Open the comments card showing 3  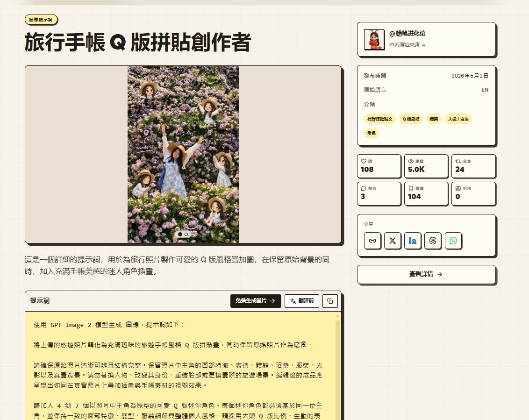(x=379, y=193)
